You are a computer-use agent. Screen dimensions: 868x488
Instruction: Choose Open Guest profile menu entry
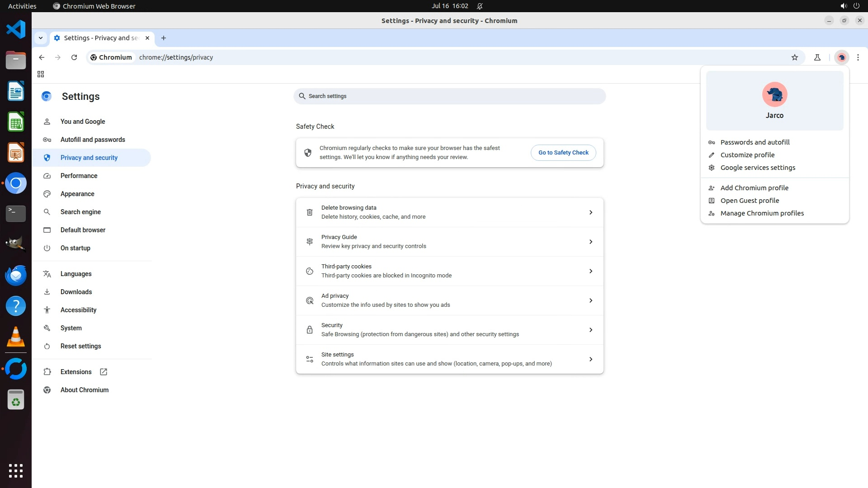pos(750,201)
